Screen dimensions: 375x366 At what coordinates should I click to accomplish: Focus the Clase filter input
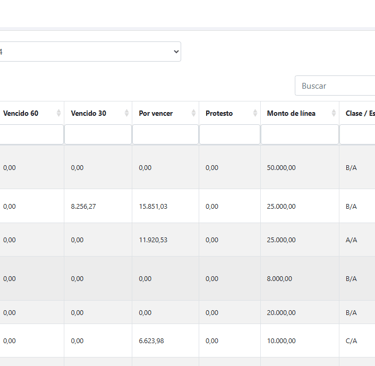click(x=357, y=135)
